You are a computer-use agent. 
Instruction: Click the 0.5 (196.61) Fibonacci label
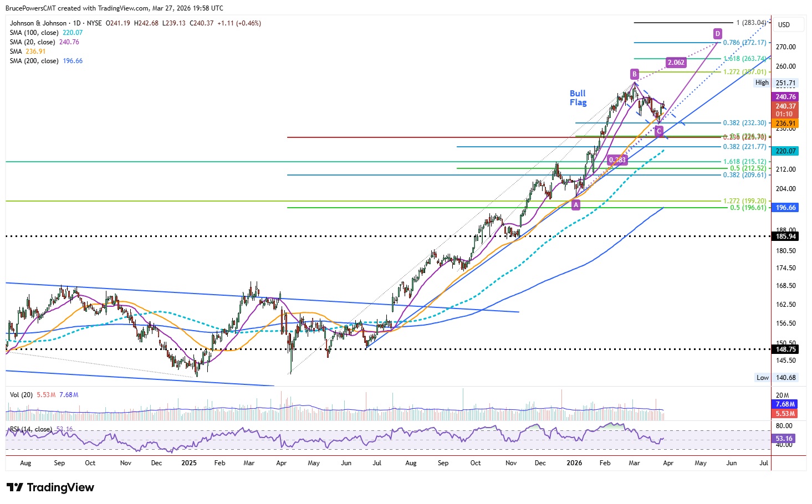coord(748,208)
